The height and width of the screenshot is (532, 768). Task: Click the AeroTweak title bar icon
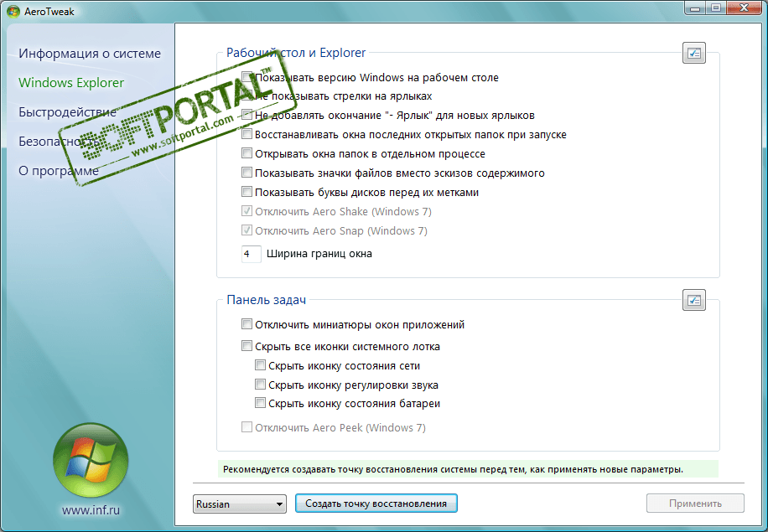point(13,11)
